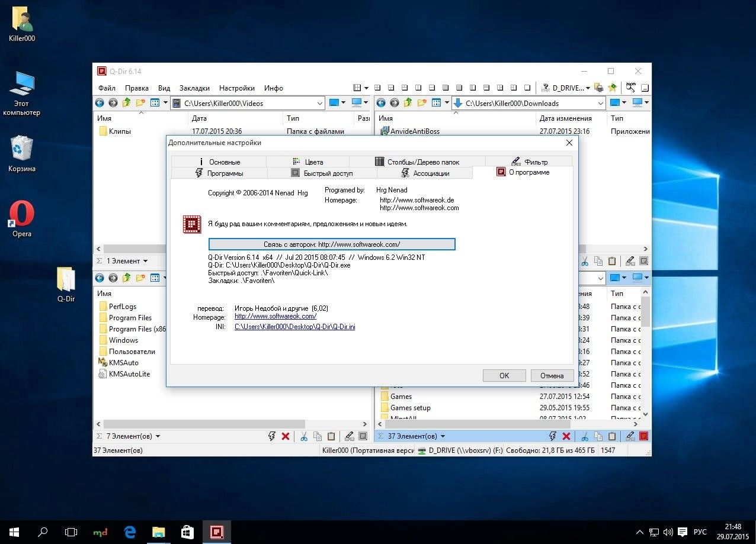Image resolution: width=756 pixels, height=544 pixels.
Task: Open the Настройки menu
Action: click(x=237, y=88)
